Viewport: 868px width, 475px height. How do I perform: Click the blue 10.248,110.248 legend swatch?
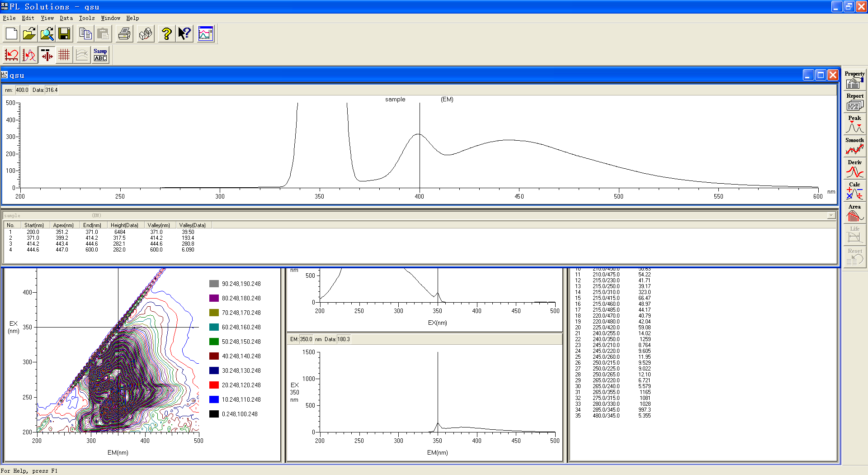click(x=214, y=399)
